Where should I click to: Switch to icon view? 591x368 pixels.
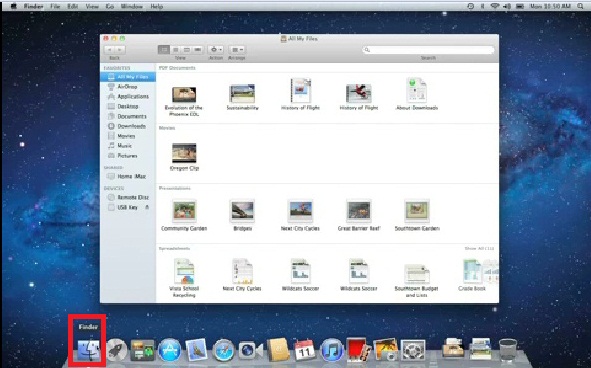click(164, 49)
